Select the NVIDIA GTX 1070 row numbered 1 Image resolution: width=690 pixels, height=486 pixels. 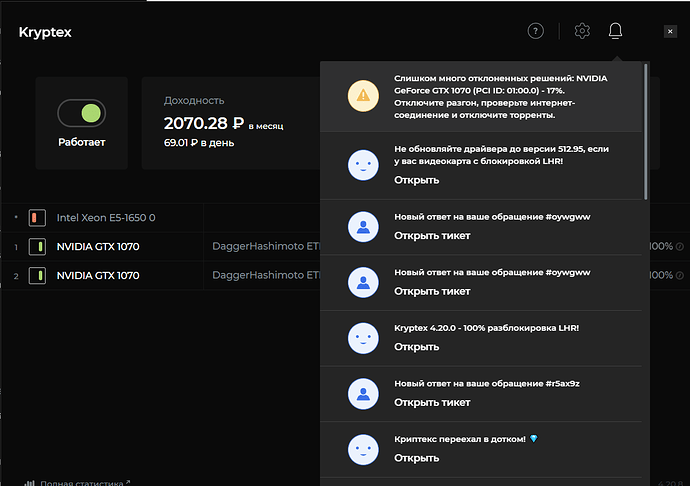[x=161, y=247]
